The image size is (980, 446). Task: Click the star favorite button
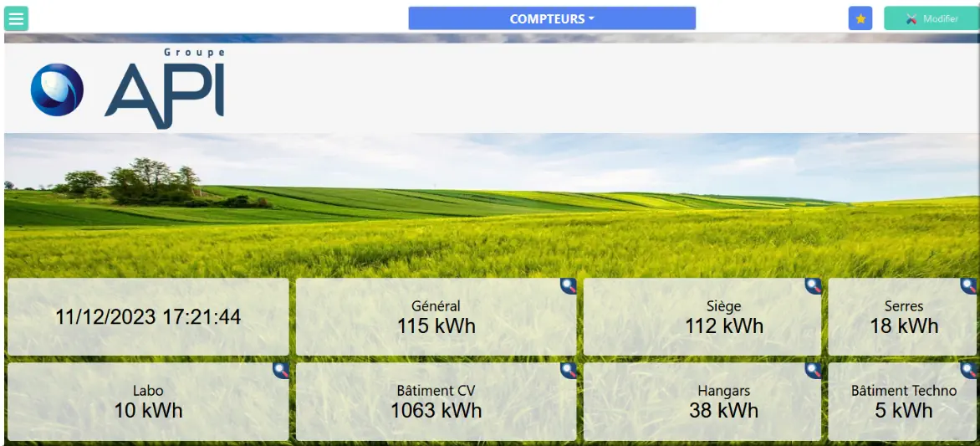click(860, 18)
